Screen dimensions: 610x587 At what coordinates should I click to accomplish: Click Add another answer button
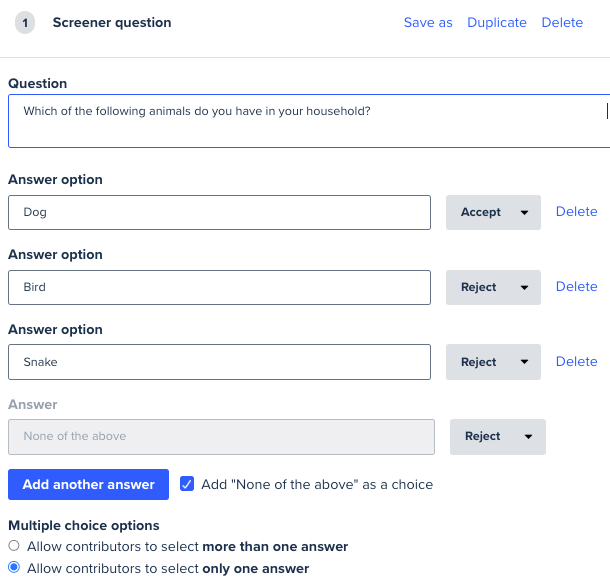click(x=88, y=484)
